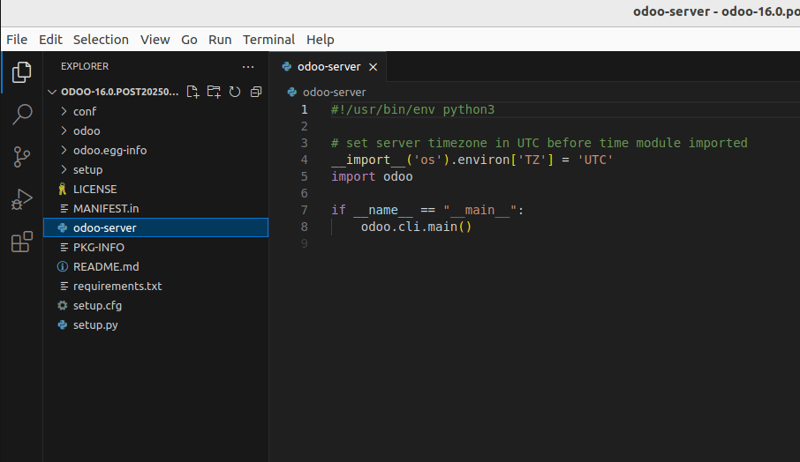Expand the setup folder
The height and width of the screenshot is (462, 800).
point(64,169)
